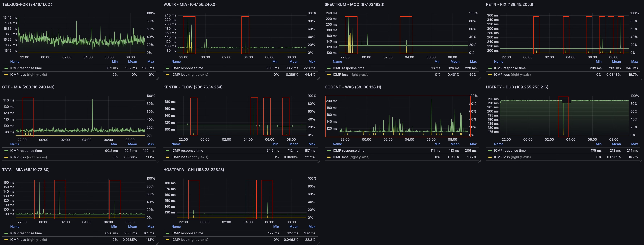Click yellow ICMP loss swatch in KENTIK - FLOW legend
Viewport: 644px width, 245px height.
coord(167,157)
